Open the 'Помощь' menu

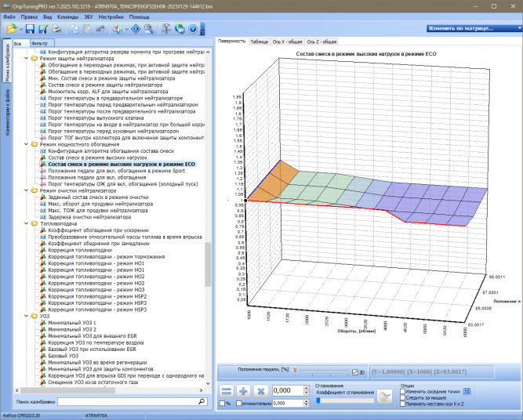tap(139, 16)
